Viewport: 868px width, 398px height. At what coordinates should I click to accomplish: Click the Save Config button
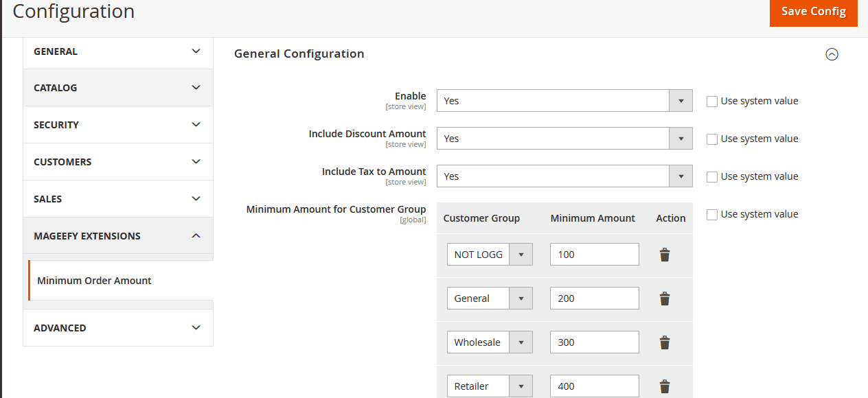813,12
